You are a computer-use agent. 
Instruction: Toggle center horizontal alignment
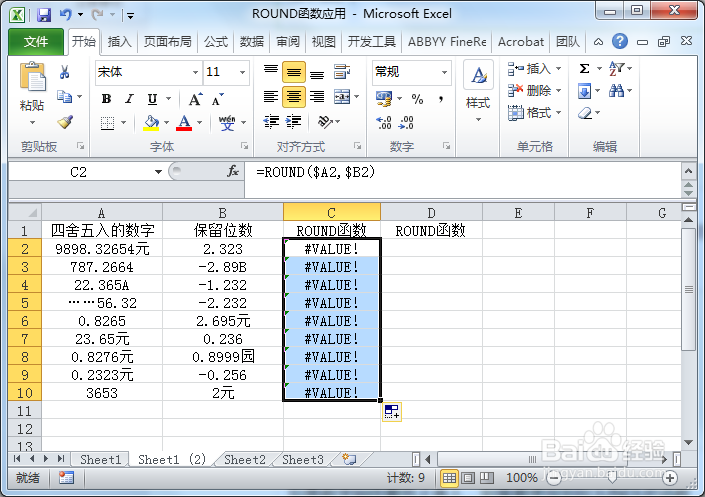294,96
